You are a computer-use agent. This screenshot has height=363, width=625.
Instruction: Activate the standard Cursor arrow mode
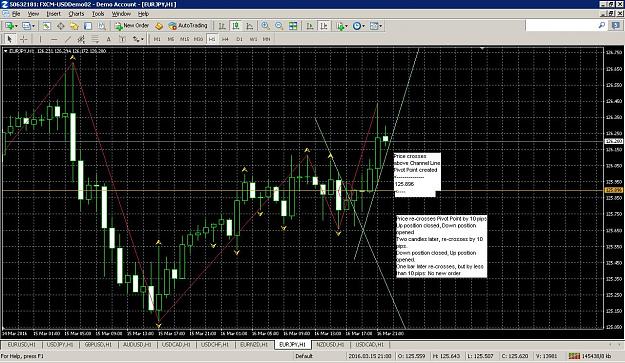(10, 39)
